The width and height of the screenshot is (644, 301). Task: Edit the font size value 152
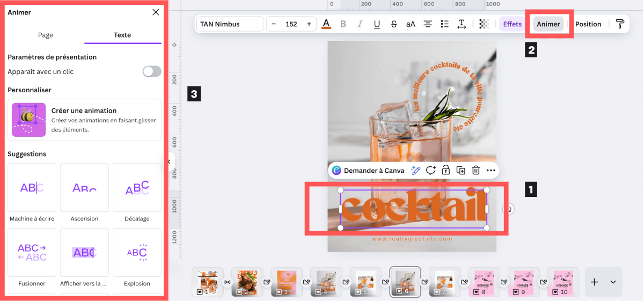(291, 24)
